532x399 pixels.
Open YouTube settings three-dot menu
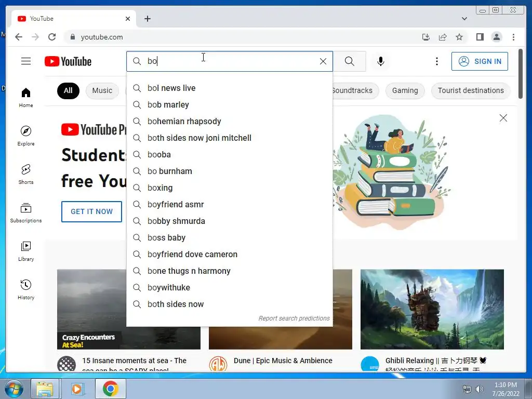[x=436, y=61]
